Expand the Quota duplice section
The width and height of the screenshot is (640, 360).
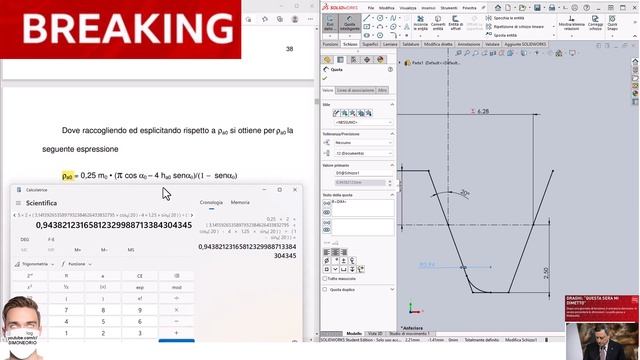pos(392,289)
